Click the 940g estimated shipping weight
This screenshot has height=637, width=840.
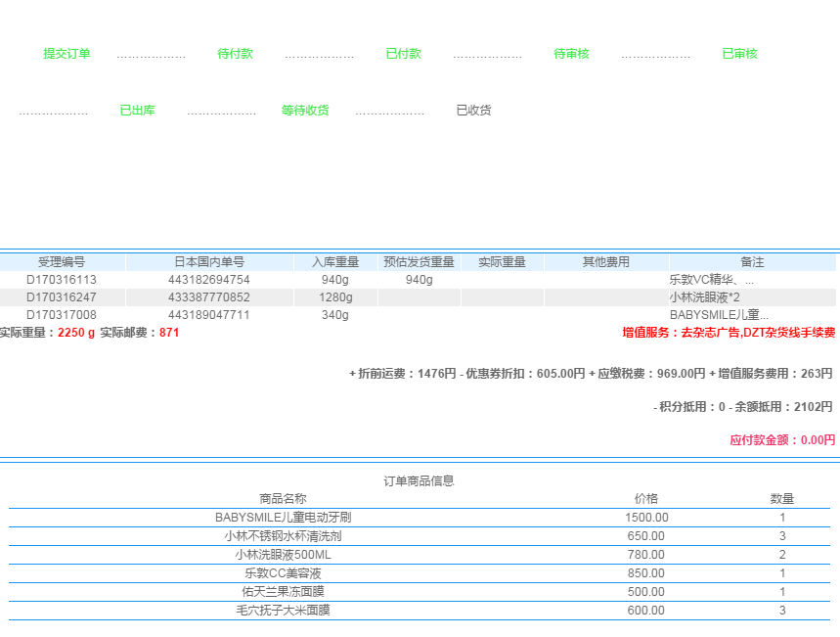[419, 280]
